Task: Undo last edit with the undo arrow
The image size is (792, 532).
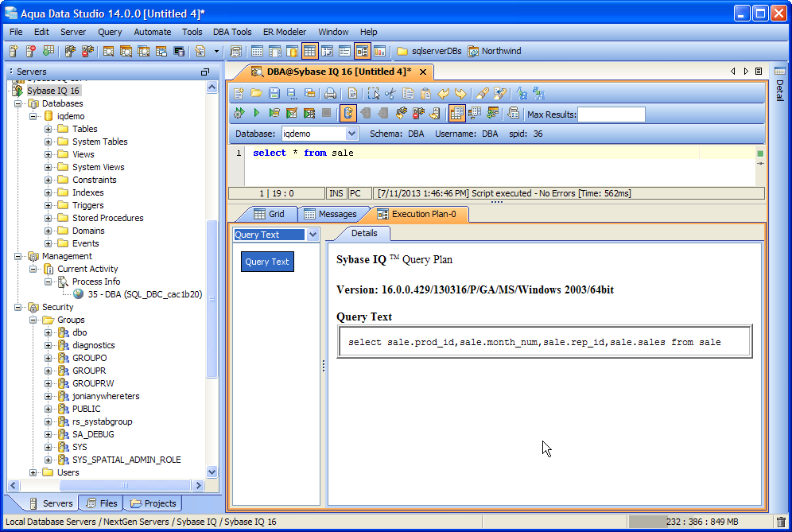Action: (x=444, y=94)
